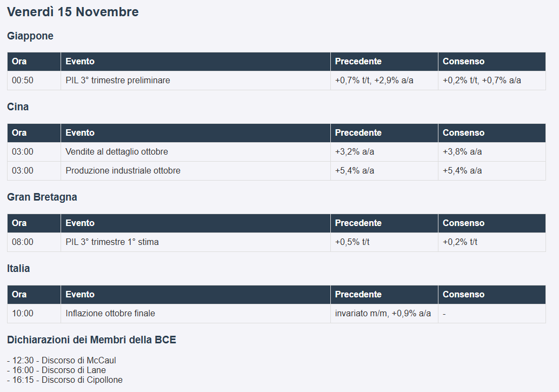Click PIL 3° trimestre preliminare event
Screen dimensions: 559x392
click(118, 80)
